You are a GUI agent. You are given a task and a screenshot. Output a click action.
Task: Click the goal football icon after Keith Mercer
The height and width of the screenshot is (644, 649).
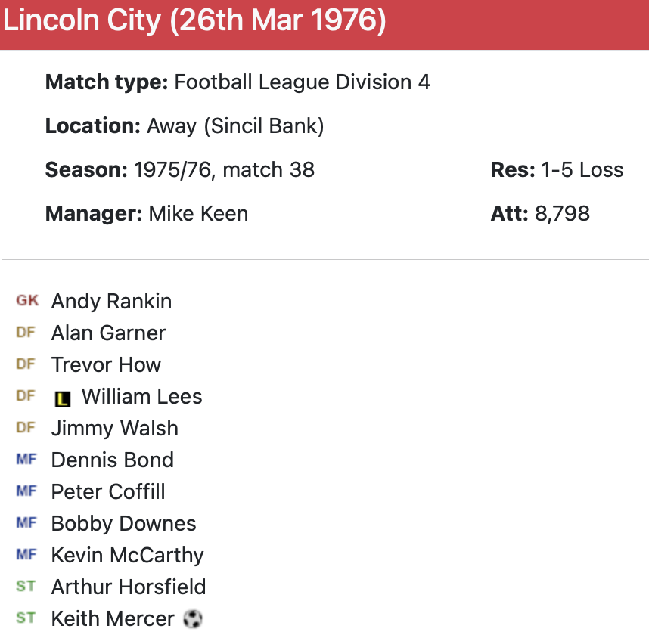(193, 619)
